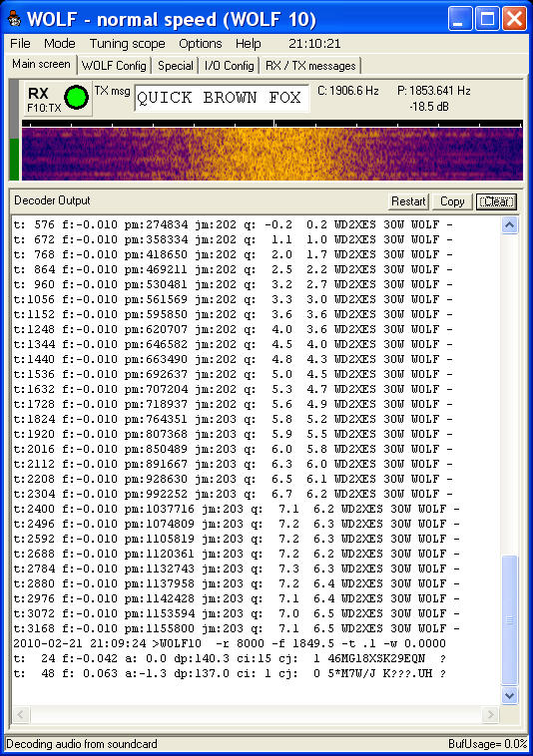Open the Tuning scope menu
This screenshot has width=533, height=756.
coord(128,44)
